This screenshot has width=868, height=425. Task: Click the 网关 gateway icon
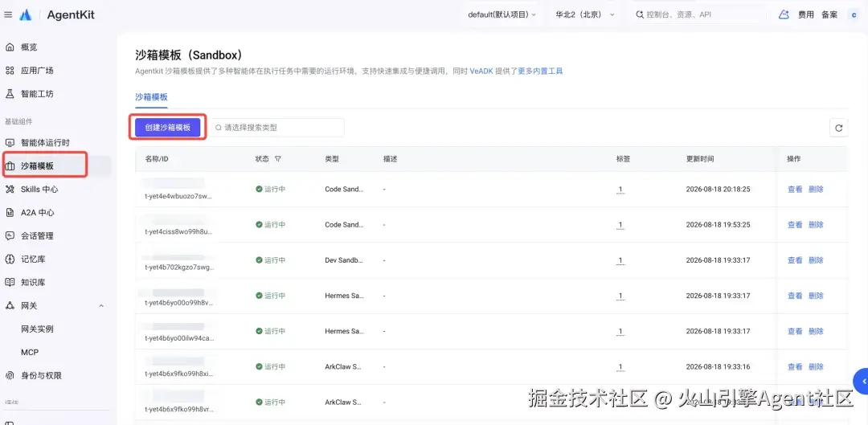10,305
